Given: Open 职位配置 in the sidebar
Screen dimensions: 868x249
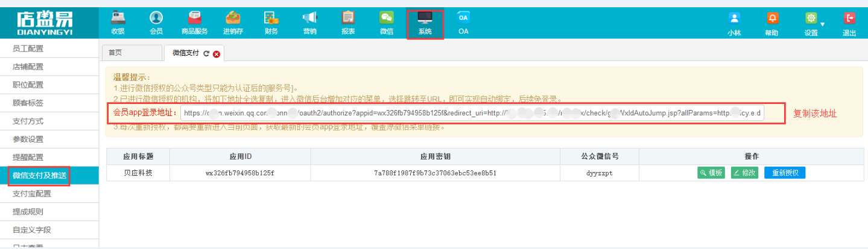Looking at the screenshot, I should (x=49, y=85).
